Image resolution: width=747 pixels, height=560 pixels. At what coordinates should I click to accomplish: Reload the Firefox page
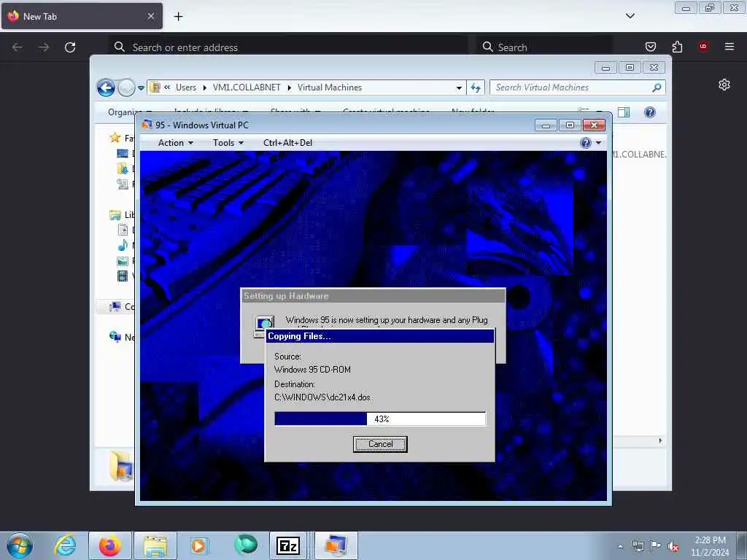pos(70,47)
